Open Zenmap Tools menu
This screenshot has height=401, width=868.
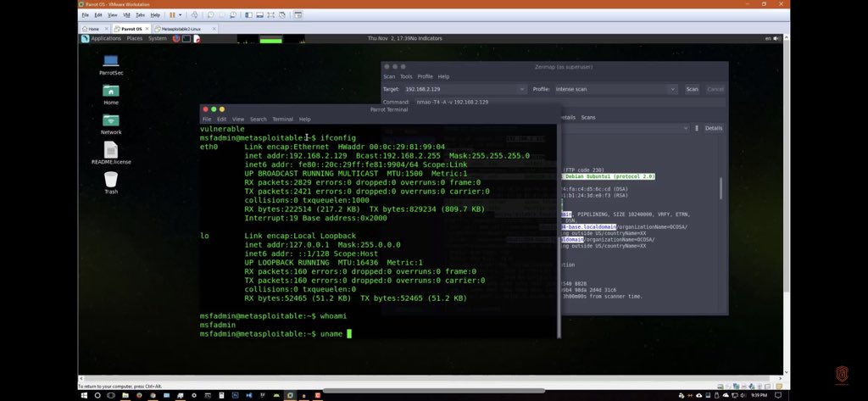(406, 76)
